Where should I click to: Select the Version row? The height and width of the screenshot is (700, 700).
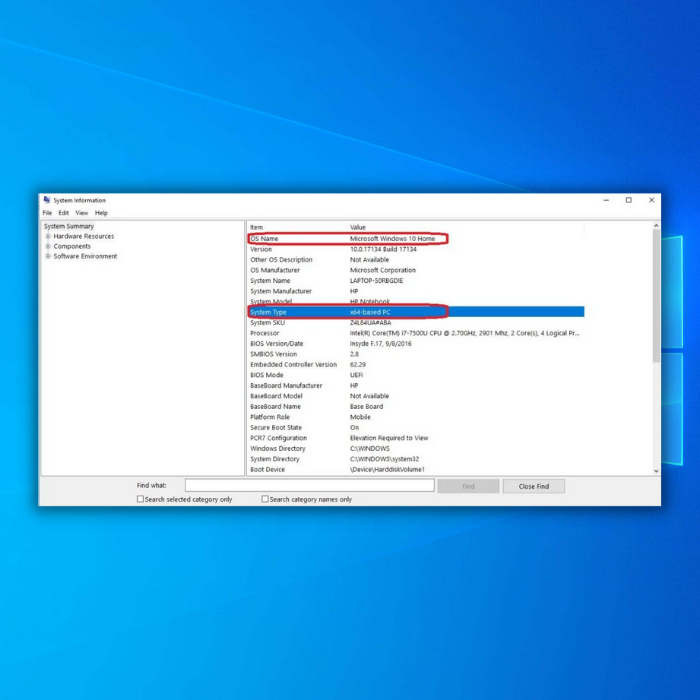coord(416,249)
